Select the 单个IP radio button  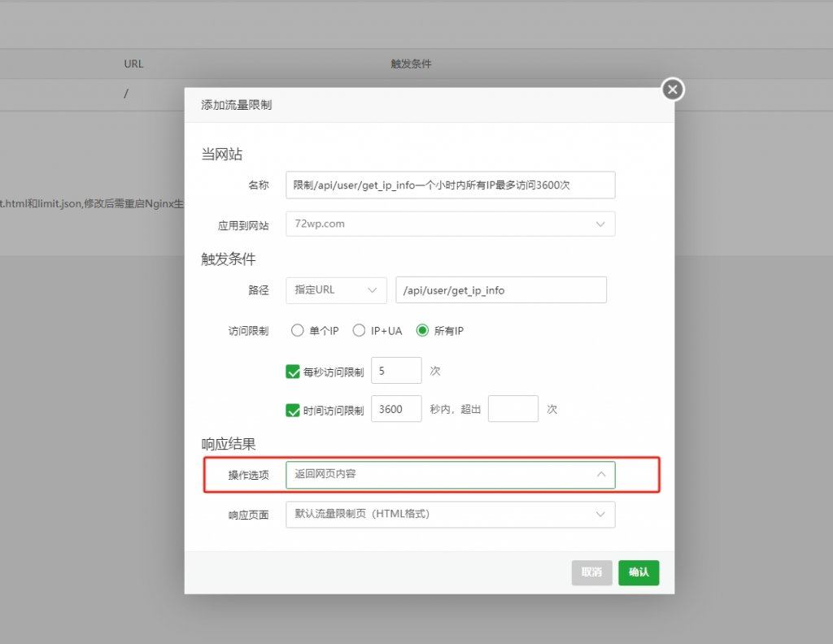tap(297, 330)
